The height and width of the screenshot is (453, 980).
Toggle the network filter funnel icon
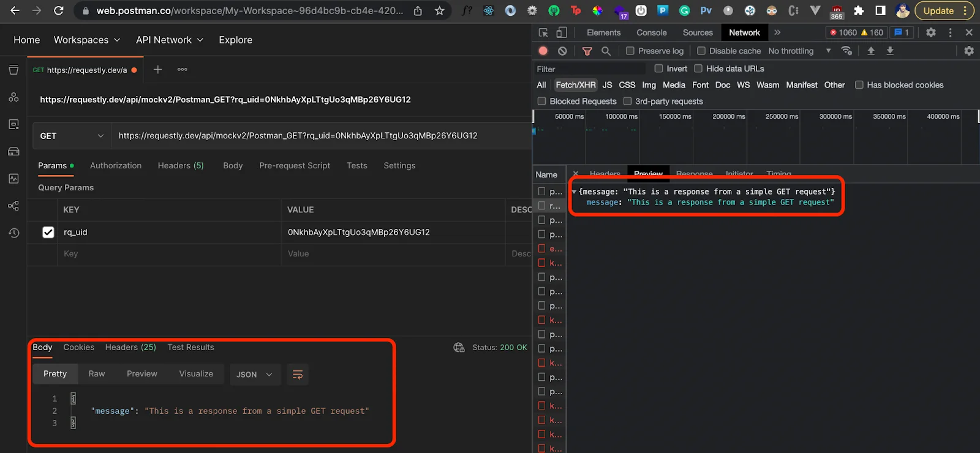pos(587,51)
